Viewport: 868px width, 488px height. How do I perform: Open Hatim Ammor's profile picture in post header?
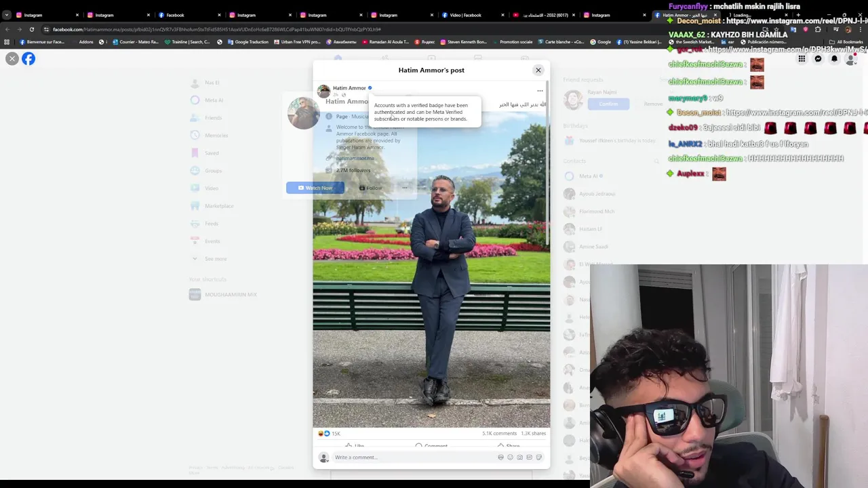tap(323, 91)
